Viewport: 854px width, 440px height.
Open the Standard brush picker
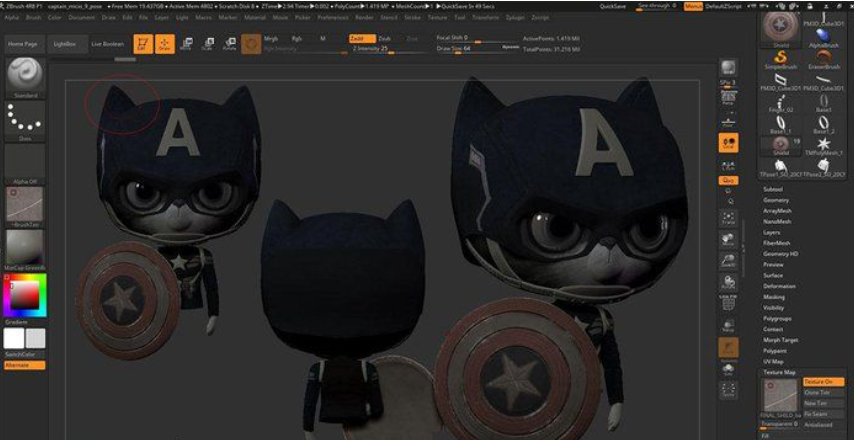click(25, 78)
